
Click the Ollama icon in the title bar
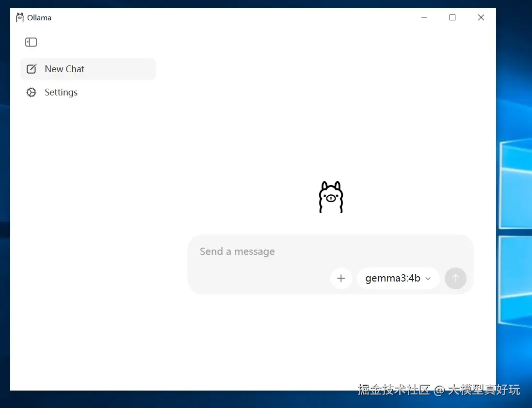click(20, 17)
